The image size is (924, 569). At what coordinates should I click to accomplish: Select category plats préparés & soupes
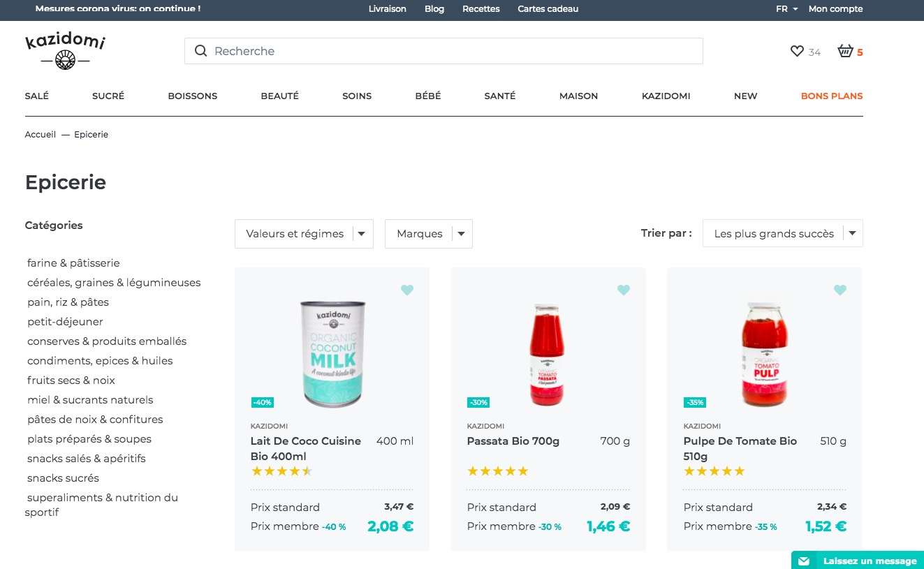[89, 439]
